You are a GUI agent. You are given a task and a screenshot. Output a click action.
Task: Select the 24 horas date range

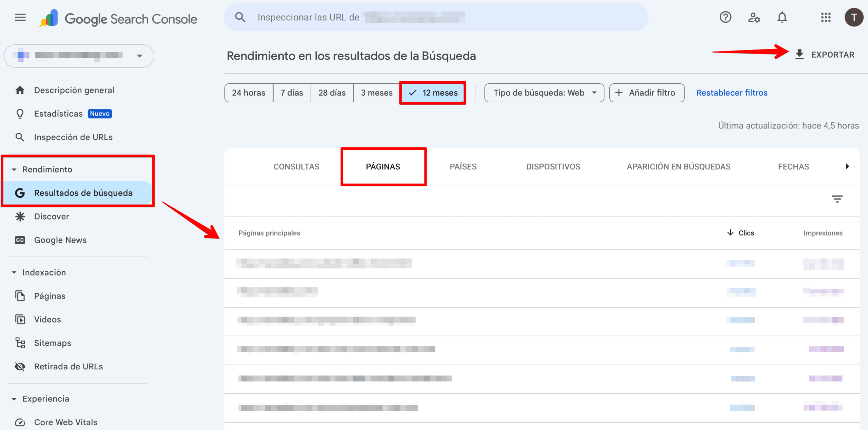[x=249, y=93]
